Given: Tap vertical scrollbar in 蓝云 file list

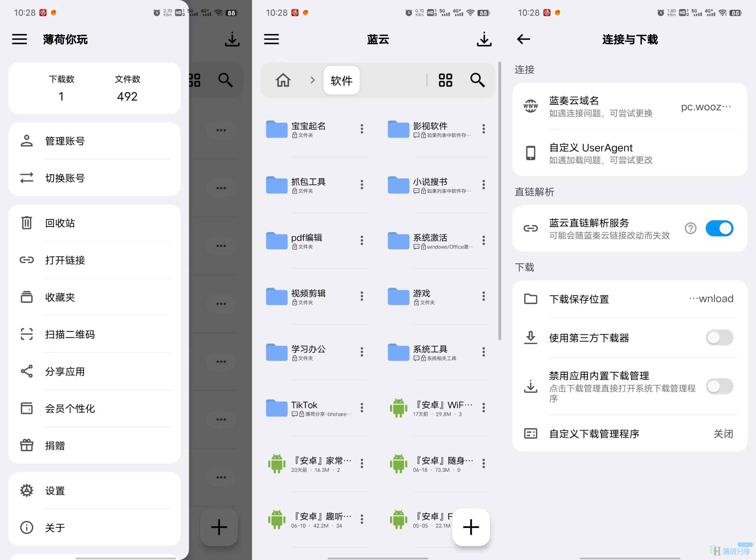Looking at the screenshot, I should (499, 201).
